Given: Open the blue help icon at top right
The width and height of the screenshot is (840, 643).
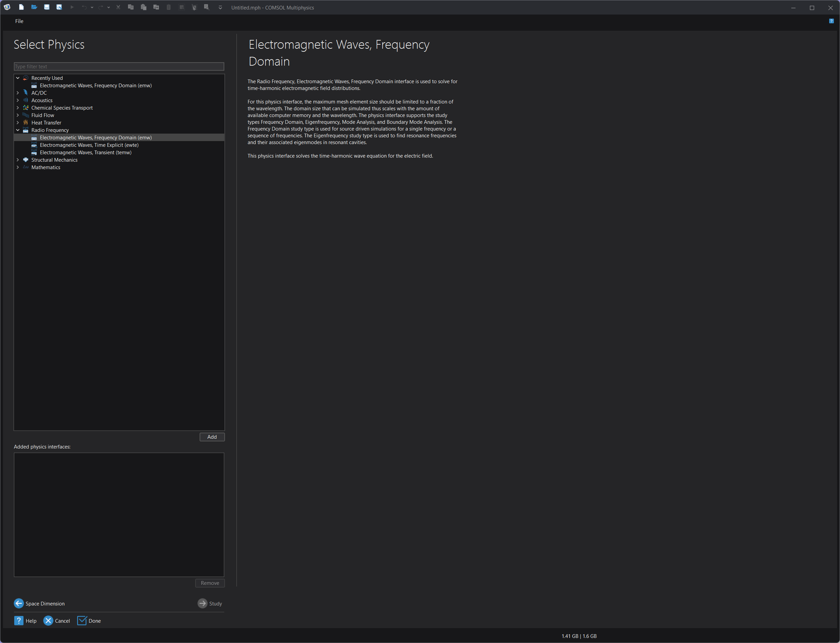Looking at the screenshot, I should (x=831, y=21).
